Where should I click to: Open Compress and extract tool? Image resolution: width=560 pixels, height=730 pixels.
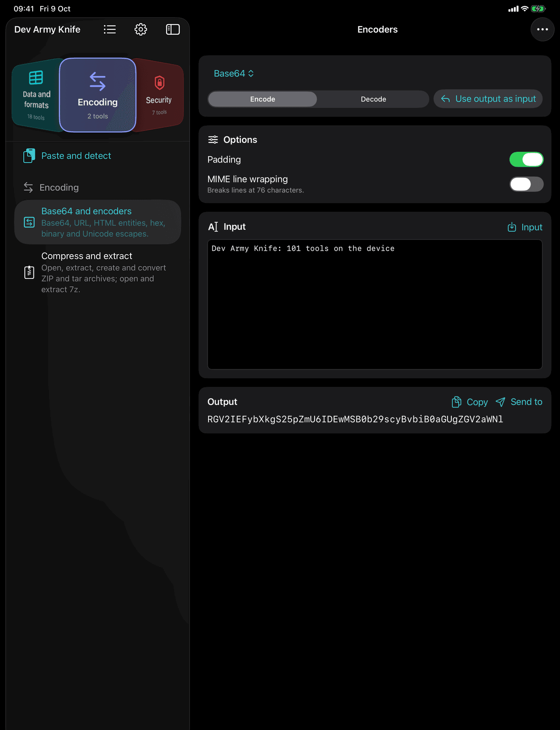(x=98, y=272)
